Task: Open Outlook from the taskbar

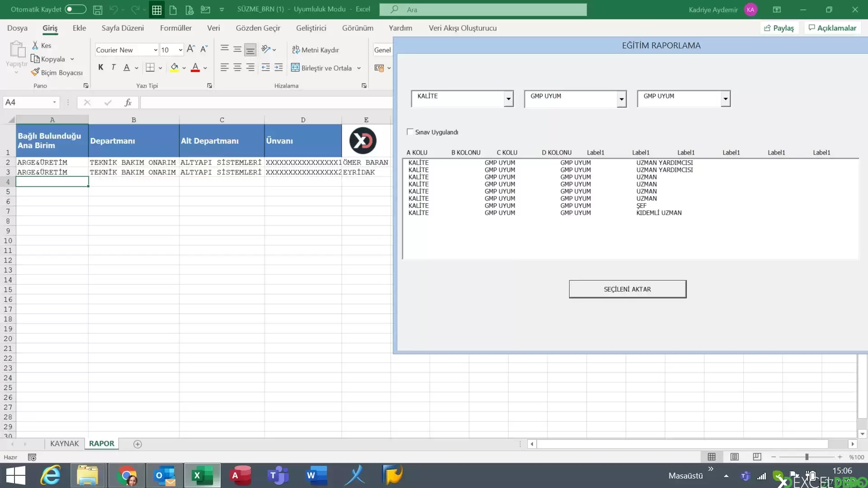Action: (x=165, y=475)
